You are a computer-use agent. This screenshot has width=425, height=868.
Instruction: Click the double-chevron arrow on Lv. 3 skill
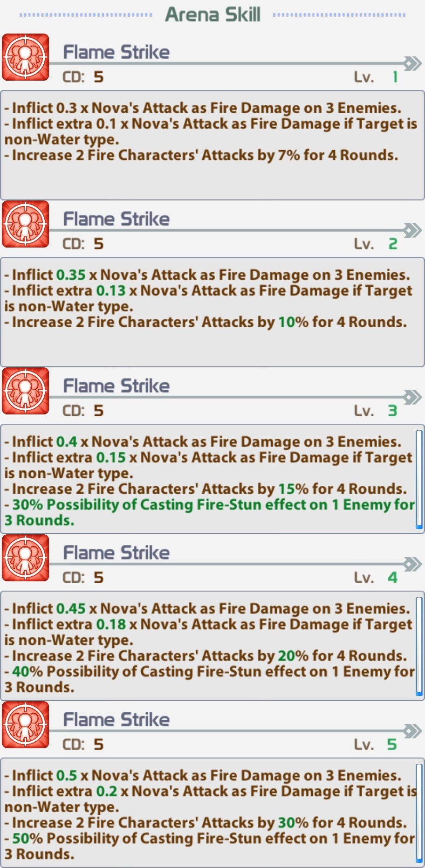coord(412,397)
